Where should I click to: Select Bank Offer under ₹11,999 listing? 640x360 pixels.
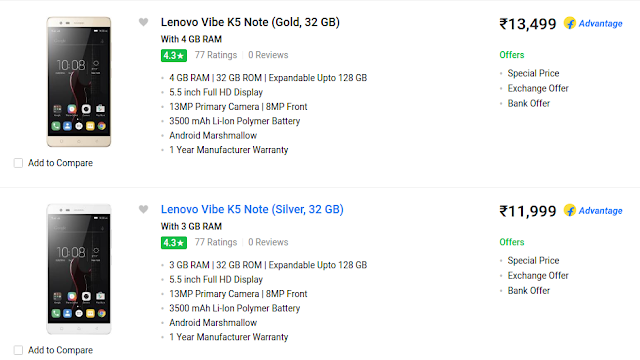pyautogui.click(x=529, y=291)
